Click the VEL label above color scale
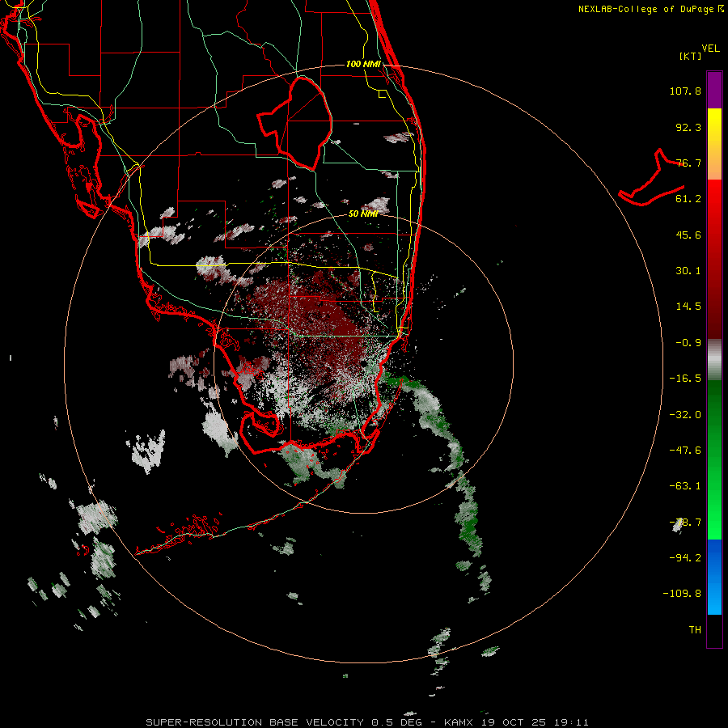Image resolution: width=728 pixels, height=728 pixels. click(x=710, y=48)
